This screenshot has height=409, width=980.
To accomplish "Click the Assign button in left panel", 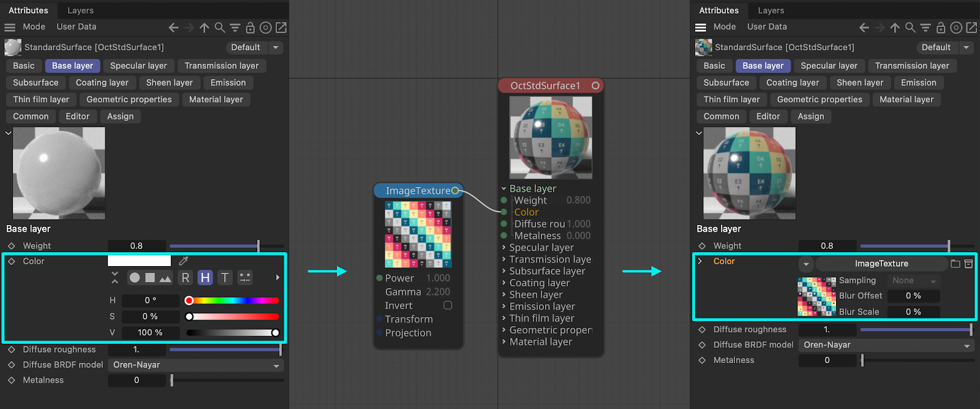I will tap(120, 117).
